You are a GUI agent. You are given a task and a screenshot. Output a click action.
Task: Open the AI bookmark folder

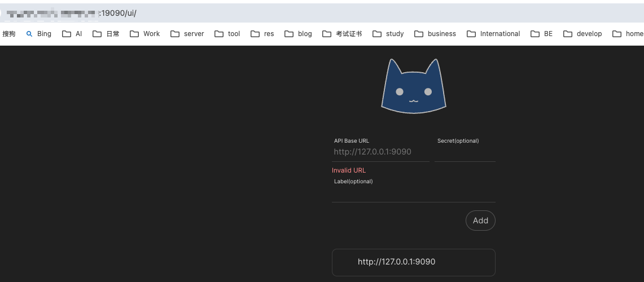pos(72,34)
